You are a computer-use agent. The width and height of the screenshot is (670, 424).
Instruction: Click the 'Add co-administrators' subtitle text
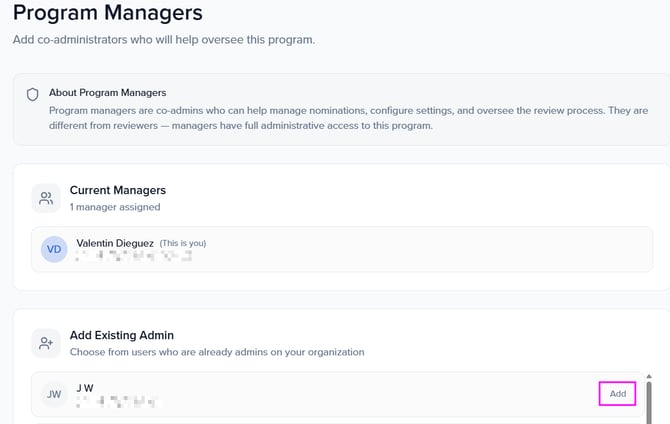coord(164,40)
